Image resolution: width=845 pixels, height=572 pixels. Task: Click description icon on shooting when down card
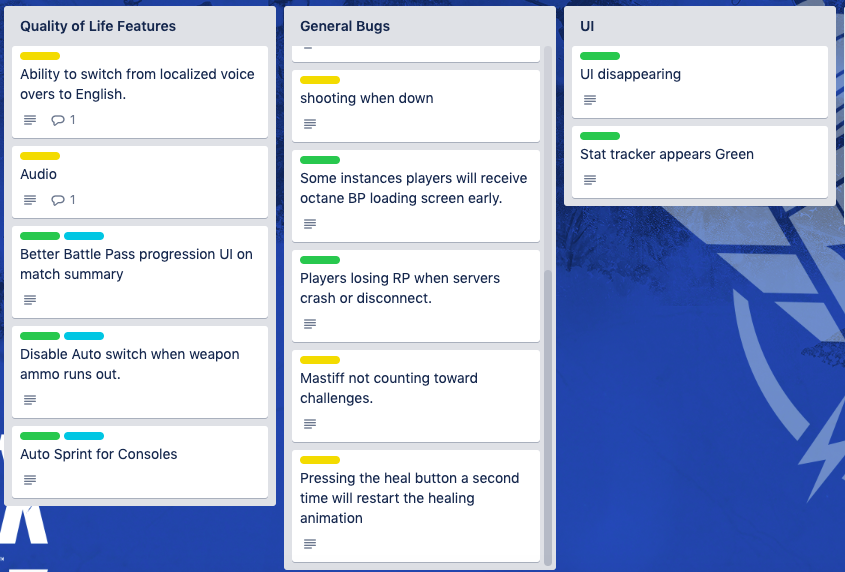pos(310,124)
